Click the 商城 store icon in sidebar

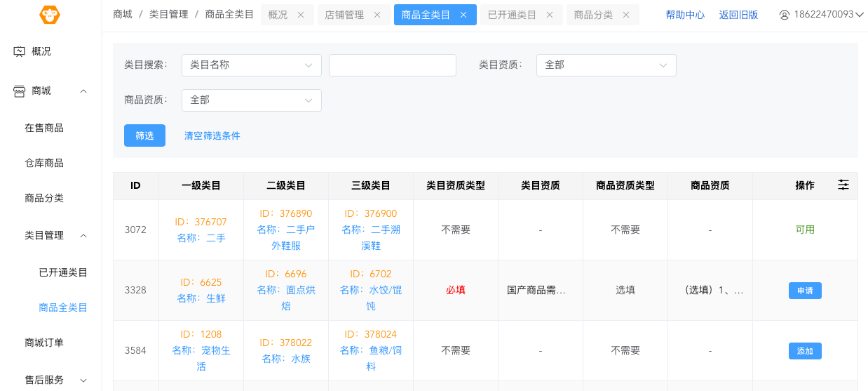[20, 91]
